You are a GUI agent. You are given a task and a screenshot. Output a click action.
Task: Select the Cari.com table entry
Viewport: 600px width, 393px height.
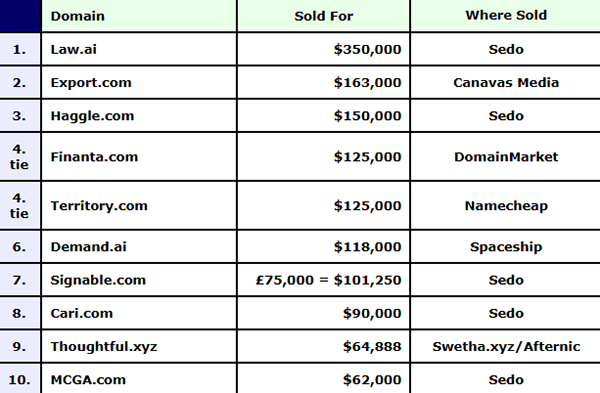click(x=139, y=313)
